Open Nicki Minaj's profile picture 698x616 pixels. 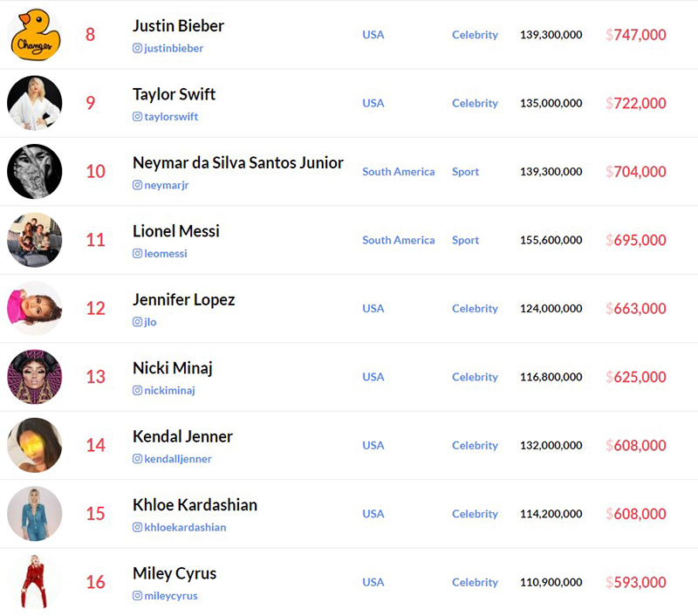coord(35,377)
